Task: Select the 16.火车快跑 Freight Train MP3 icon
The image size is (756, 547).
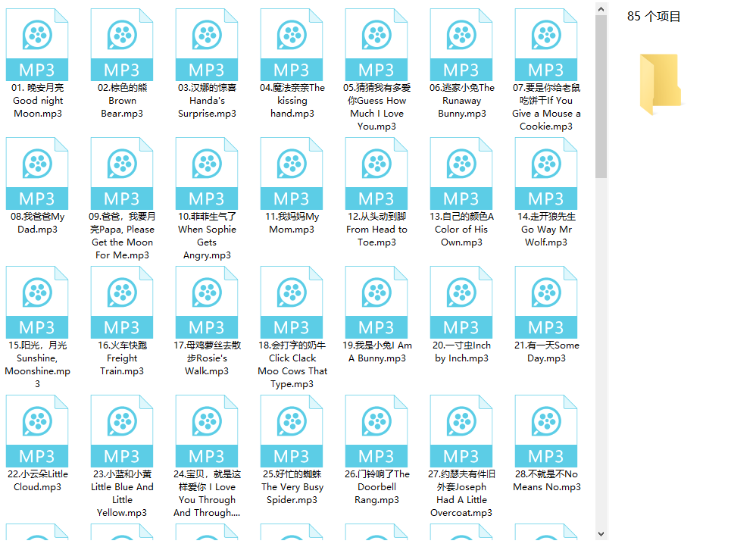Action: pyautogui.click(x=122, y=302)
